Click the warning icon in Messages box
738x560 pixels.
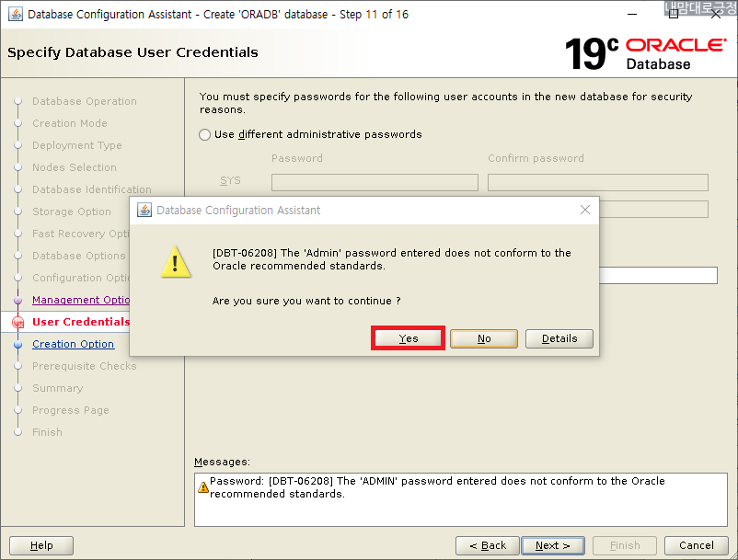point(202,487)
